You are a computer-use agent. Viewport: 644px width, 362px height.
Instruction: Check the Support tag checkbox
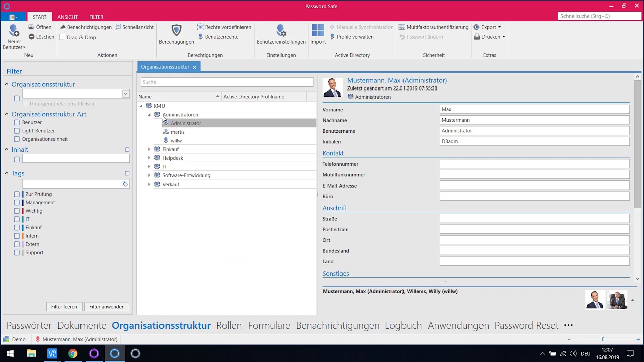pyautogui.click(x=17, y=253)
